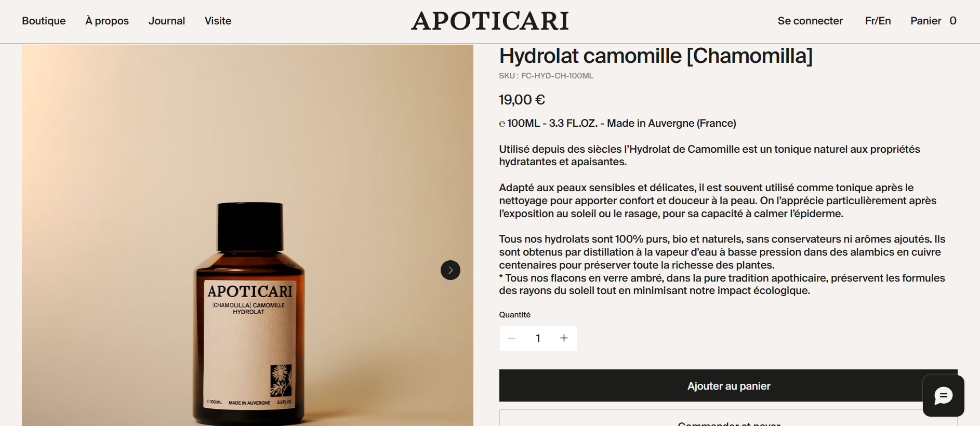Decrease quantity with the minus icon
The image size is (980, 426).
click(512, 338)
